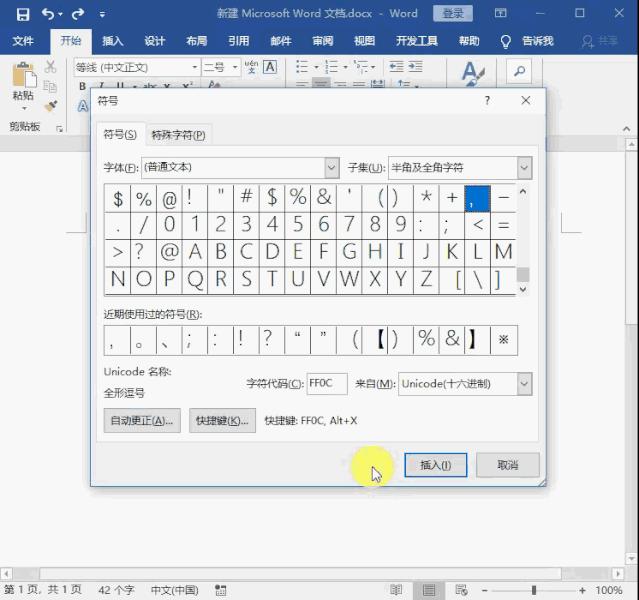Open the 文件 menu

[23, 41]
